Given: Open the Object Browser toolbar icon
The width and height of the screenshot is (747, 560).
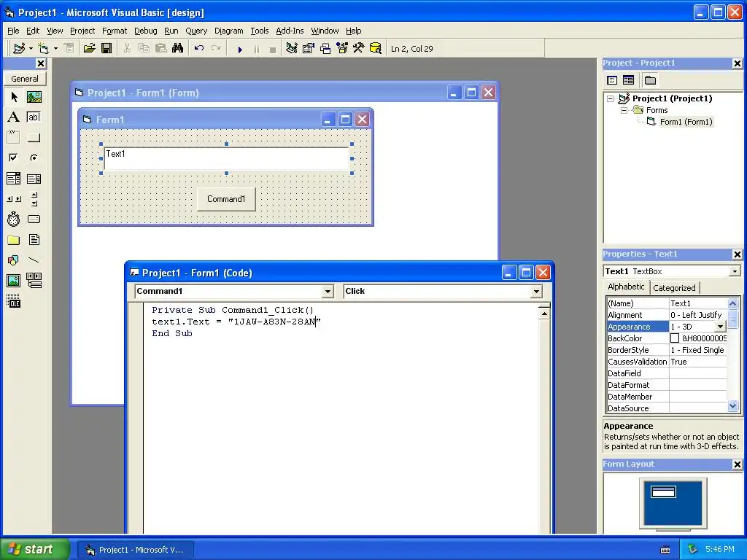Looking at the screenshot, I should [x=342, y=48].
